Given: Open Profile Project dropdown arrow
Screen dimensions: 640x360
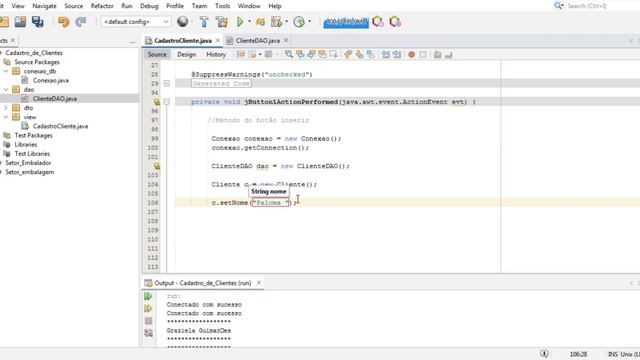Looking at the screenshot, I should point(287,22).
